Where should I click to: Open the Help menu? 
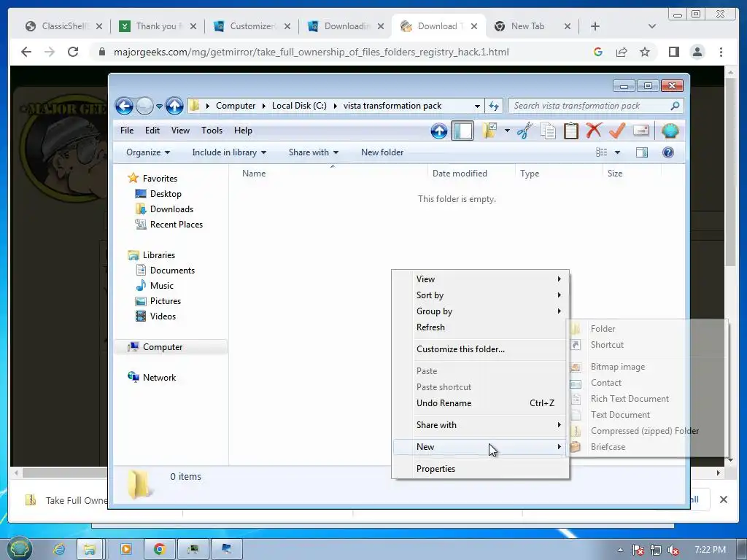[x=243, y=131]
